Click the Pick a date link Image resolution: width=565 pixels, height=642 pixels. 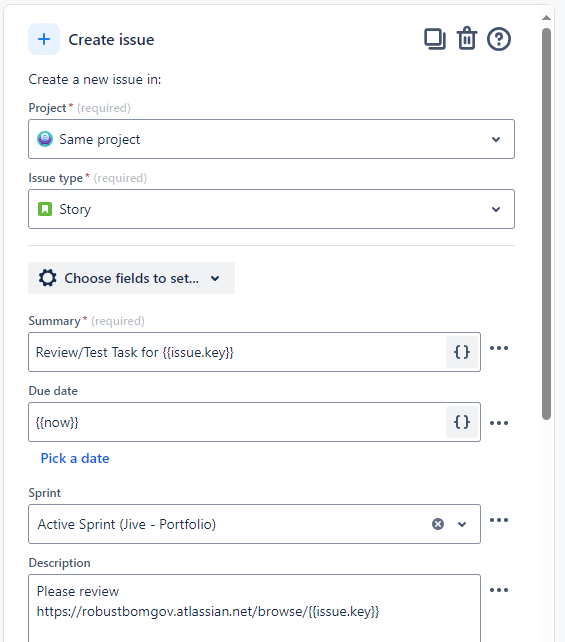tap(75, 458)
